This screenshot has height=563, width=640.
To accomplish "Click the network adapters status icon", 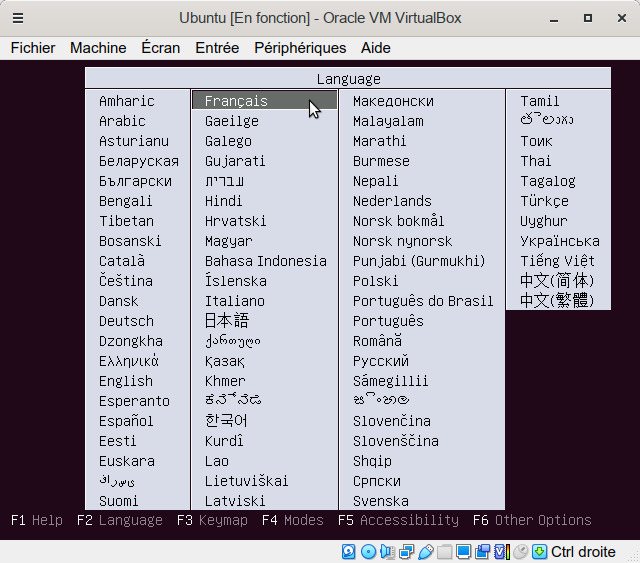I will pyautogui.click(x=406, y=551).
